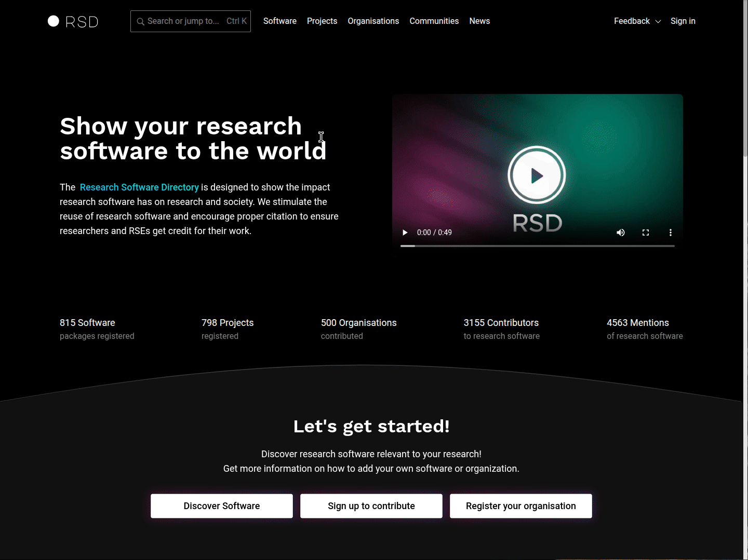The width and height of the screenshot is (748, 560).
Task: Enter fullscreen mode on the video
Action: (645, 233)
